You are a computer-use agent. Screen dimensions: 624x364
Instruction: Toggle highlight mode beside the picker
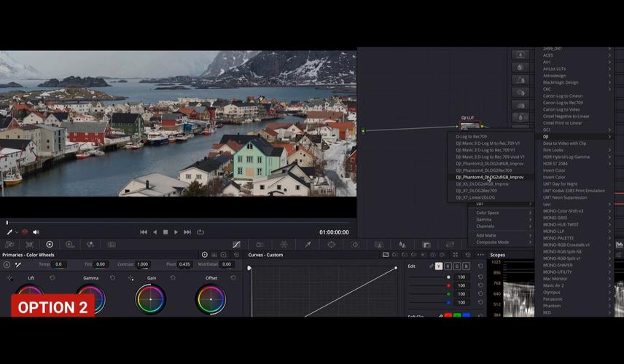point(25,232)
